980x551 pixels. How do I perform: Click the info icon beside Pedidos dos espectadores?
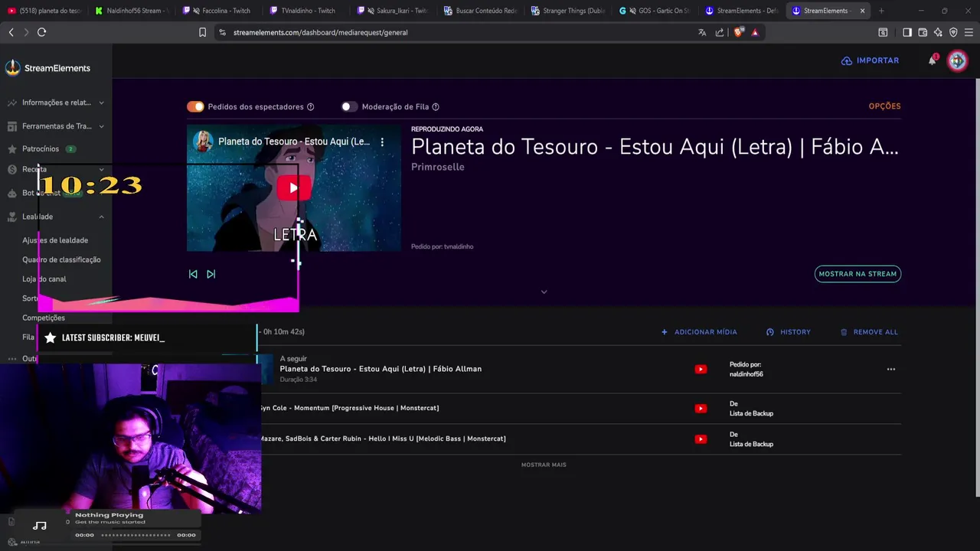point(310,107)
